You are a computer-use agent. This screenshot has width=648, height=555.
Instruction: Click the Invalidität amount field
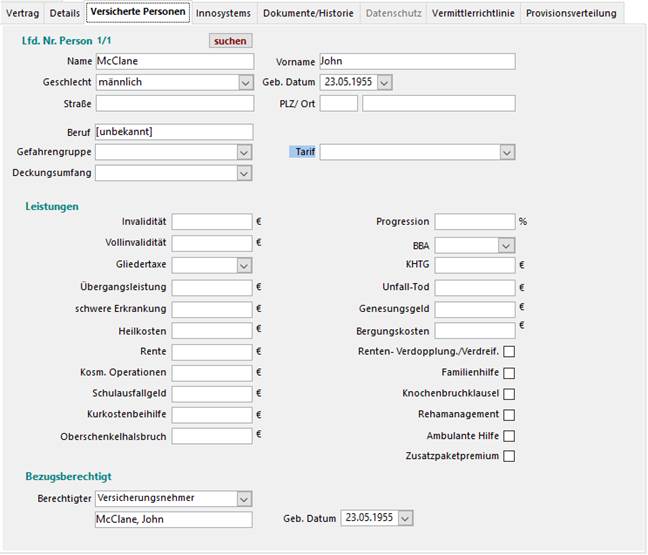[x=212, y=222]
